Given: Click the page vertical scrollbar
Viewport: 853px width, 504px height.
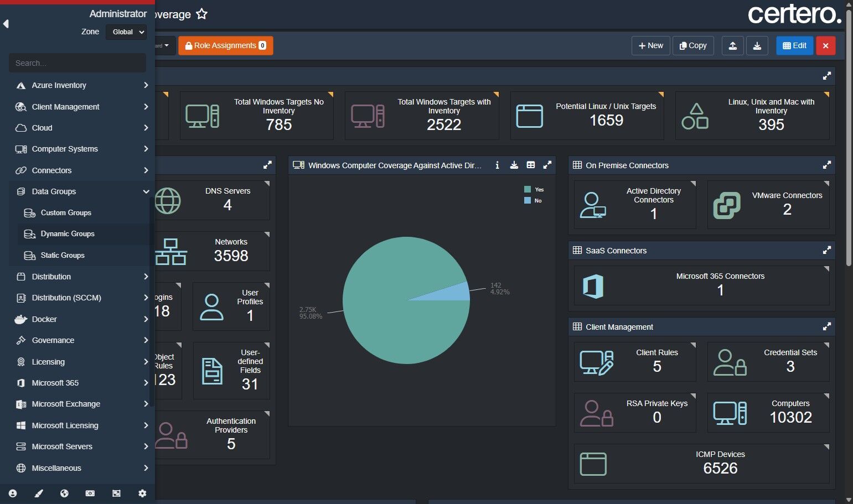Looking at the screenshot, I should [849, 138].
